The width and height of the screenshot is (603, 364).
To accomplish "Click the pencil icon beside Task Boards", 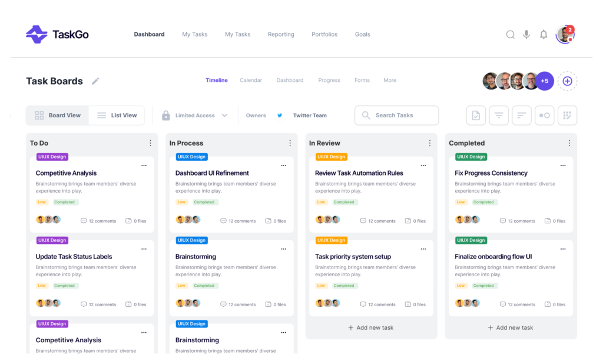I will [95, 81].
